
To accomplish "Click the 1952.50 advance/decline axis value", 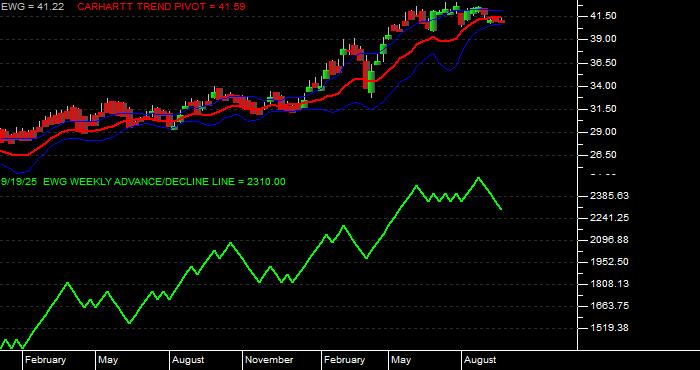I will (609, 262).
